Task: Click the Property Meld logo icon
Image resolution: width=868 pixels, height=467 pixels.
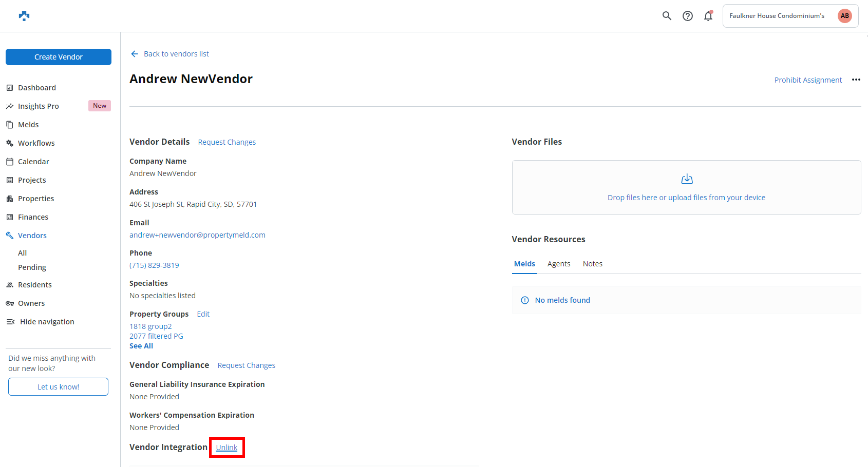Action: click(x=24, y=16)
